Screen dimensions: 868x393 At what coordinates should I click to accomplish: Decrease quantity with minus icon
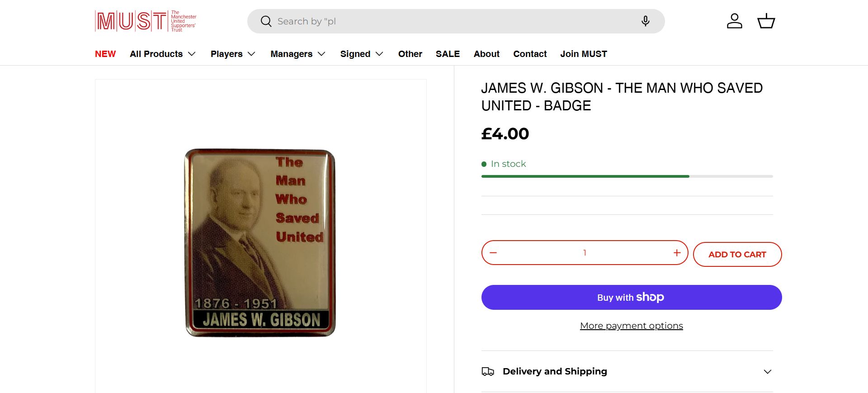pyautogui.click(x=493, y=253)
